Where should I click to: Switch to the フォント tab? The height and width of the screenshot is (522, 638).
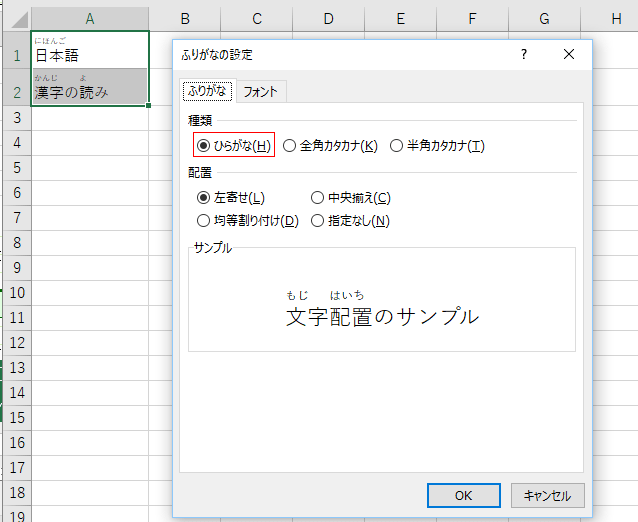[261, 92]
